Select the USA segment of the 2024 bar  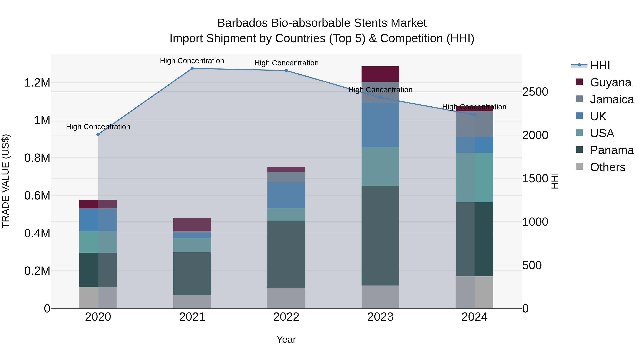tap(474, 178)
